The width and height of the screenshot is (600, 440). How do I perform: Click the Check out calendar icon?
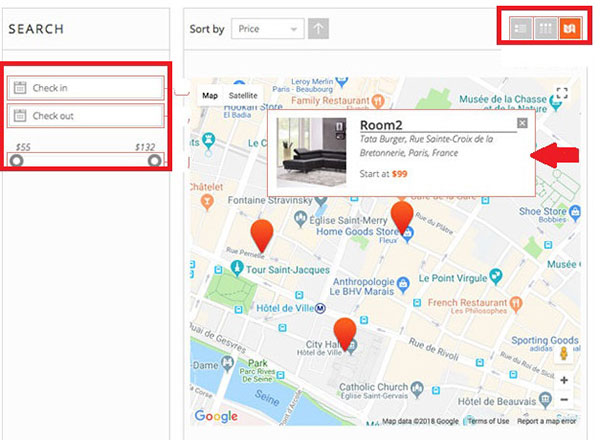tap(20, 115)
